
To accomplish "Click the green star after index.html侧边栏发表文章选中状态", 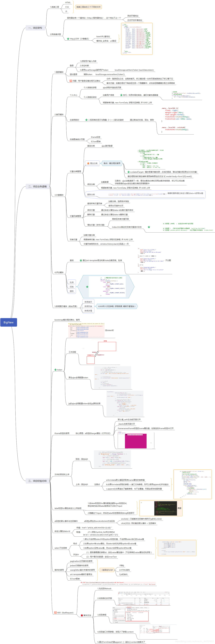I will coord(149,227).
